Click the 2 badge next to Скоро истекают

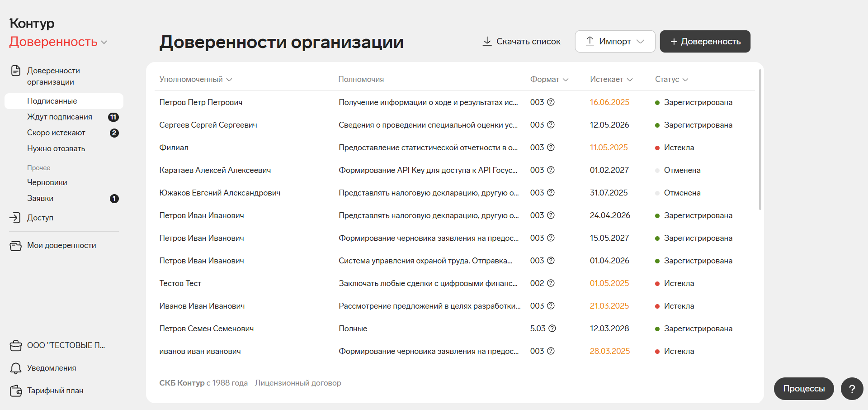pyautogui.click(x=114, y=133)
